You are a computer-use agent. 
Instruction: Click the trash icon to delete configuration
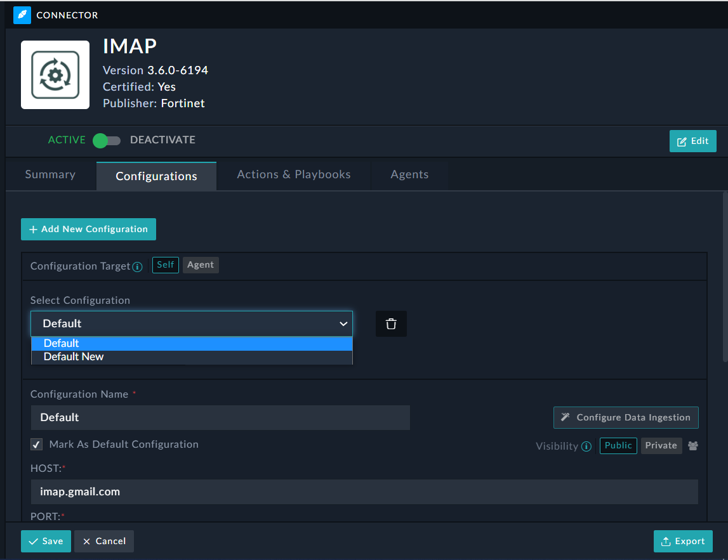(391, 324)
